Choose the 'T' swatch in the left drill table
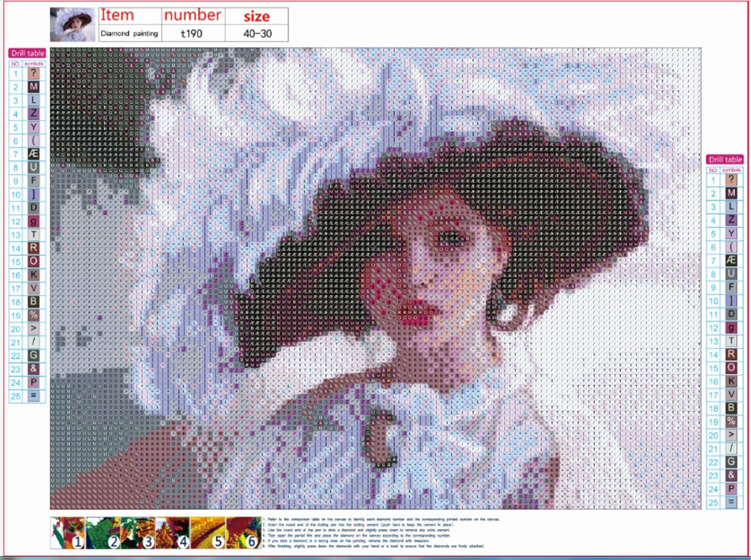This screenshot has width=751, height=560. pyautogui.click(x=34, y=234)
